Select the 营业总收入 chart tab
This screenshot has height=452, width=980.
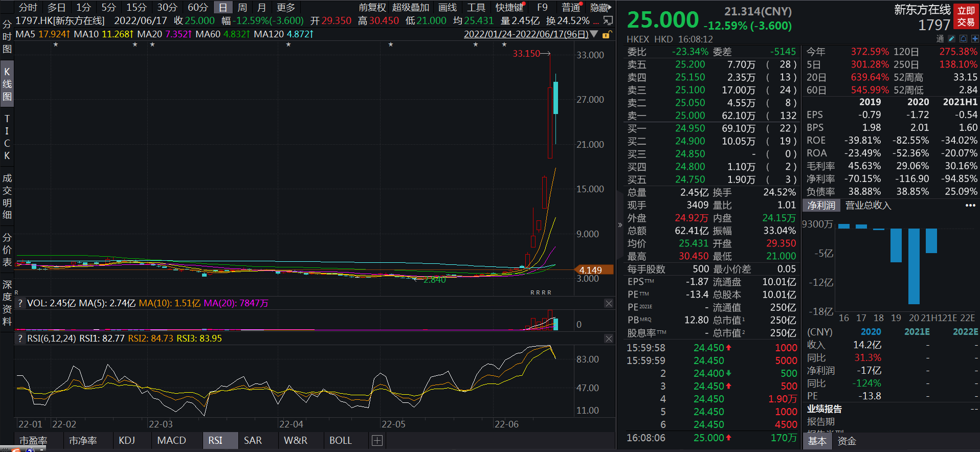[x=868, y=205]
